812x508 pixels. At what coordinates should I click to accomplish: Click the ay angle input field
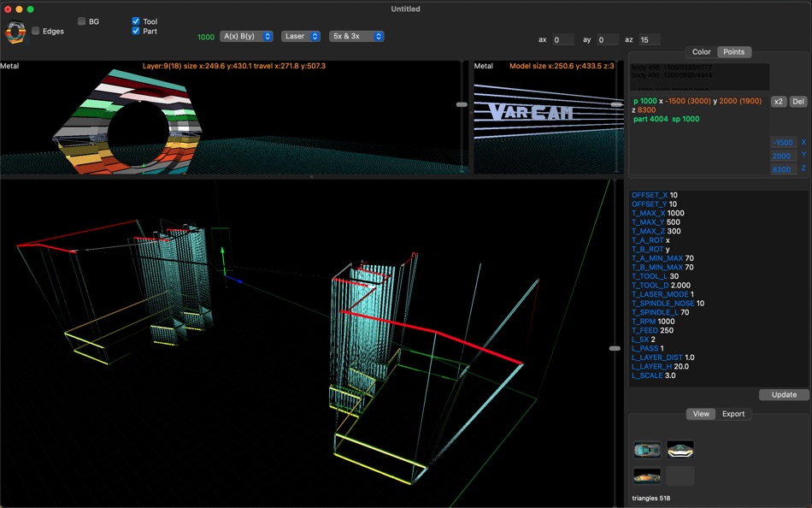[x=607, y=40]
